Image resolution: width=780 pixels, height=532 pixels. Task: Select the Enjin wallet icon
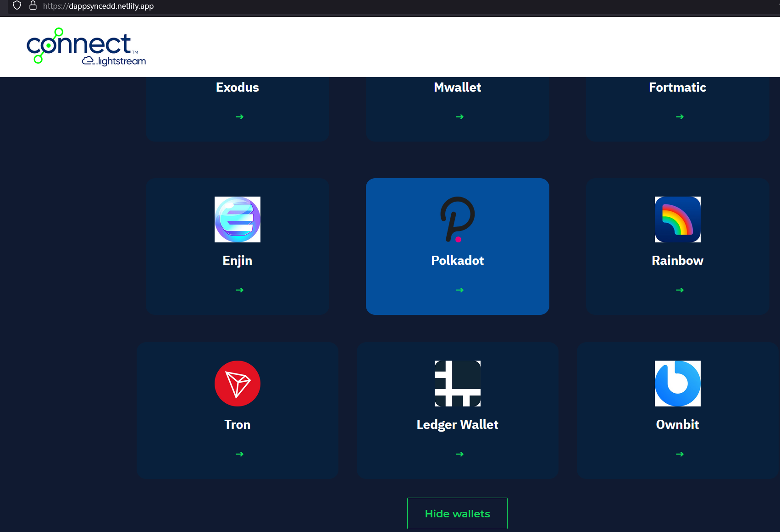(237, 219)
